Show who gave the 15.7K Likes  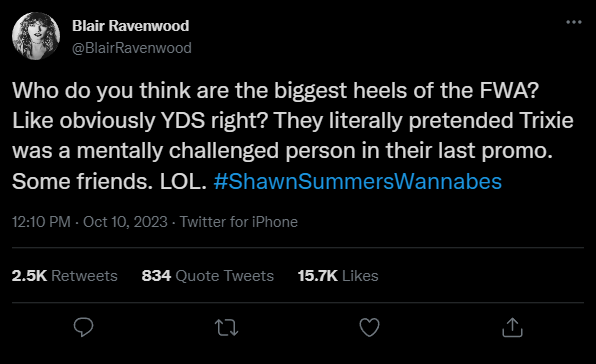(338, 276)
